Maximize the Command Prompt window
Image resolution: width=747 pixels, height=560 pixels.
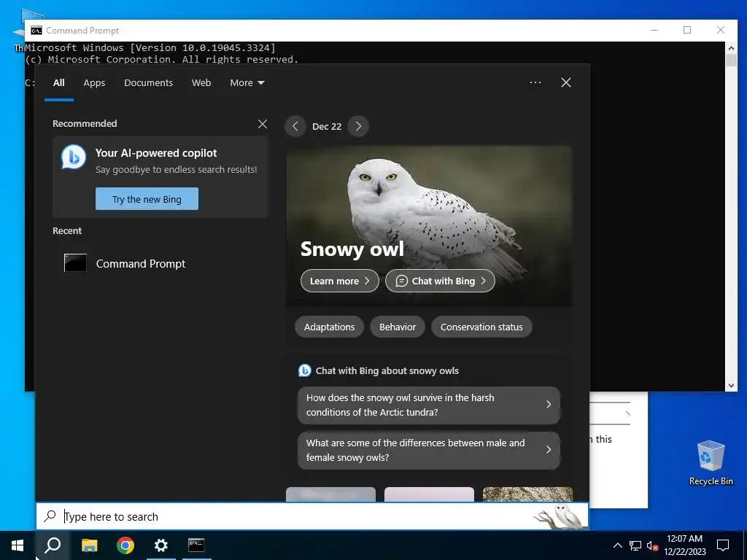pyautogui.click(x=687, y=30)
